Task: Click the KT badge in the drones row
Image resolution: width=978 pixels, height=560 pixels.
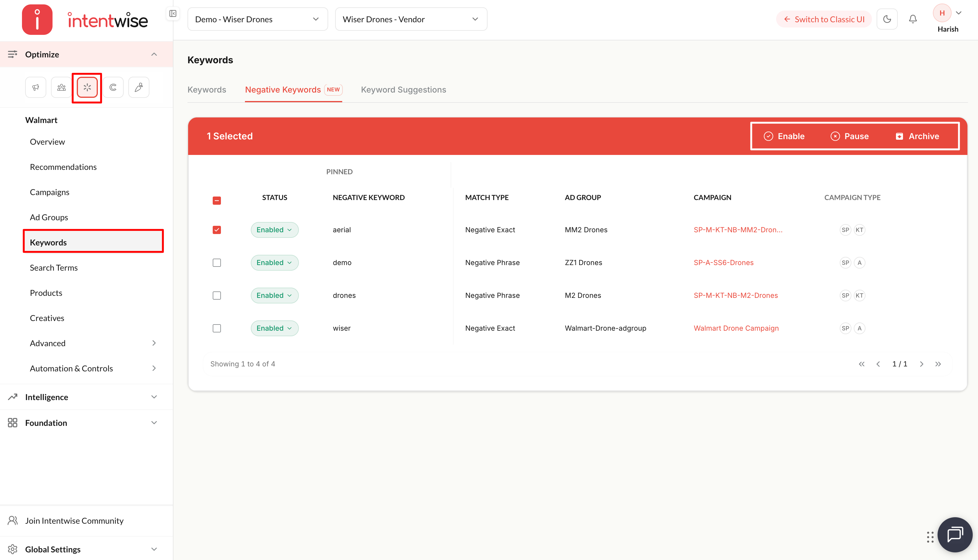Action: (860, 296)
